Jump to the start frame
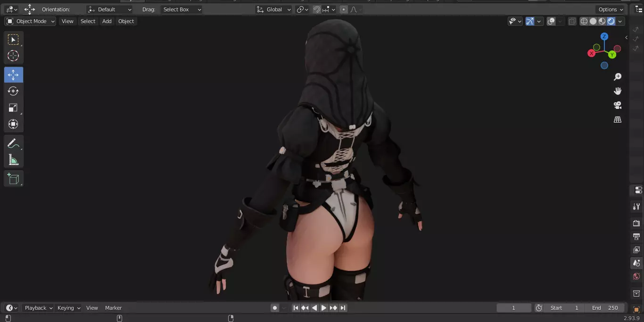This screenshot has width=644, height=322. (296, 308)
